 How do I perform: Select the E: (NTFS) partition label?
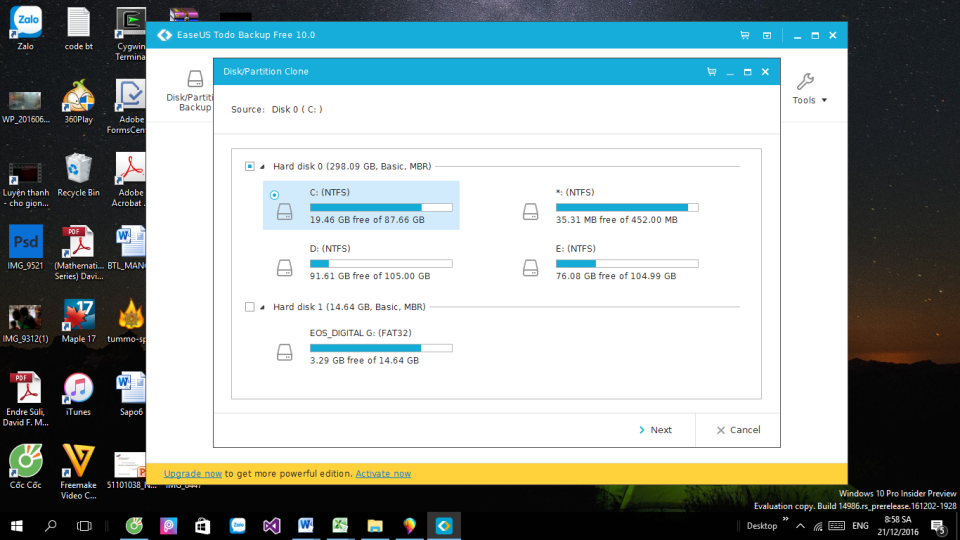pyautogui.click(x=576, y=249)
